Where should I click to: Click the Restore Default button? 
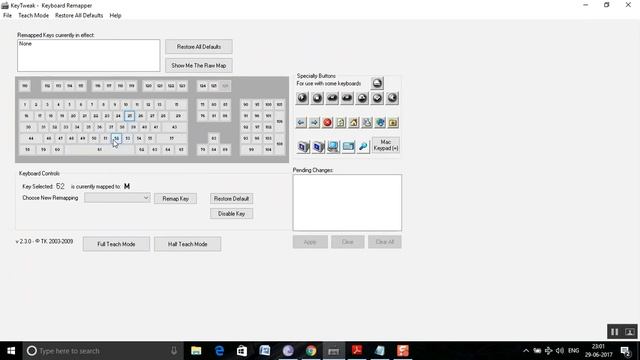pyautogui.click(x=231, y=199)
